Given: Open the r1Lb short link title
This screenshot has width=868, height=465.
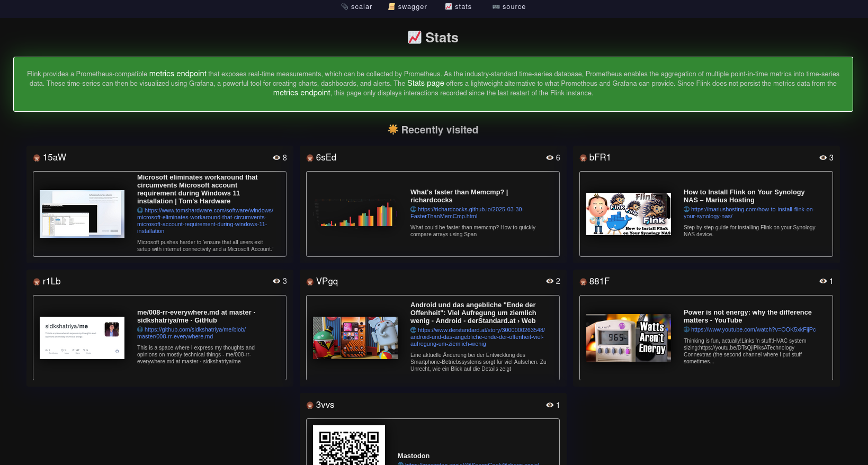Looking at the screenshot, I should [52, 281].
